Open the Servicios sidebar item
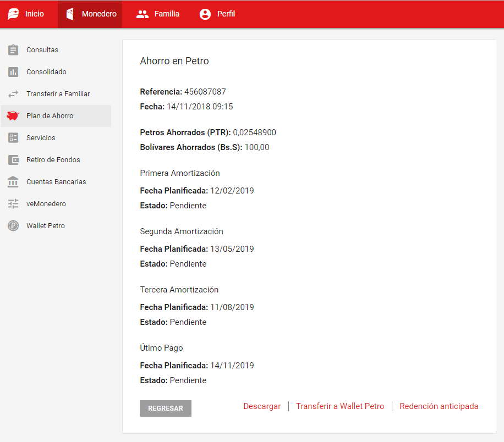The width and height of the screenshot is (504, 442). pyautogui.click(x=41, y=138)
